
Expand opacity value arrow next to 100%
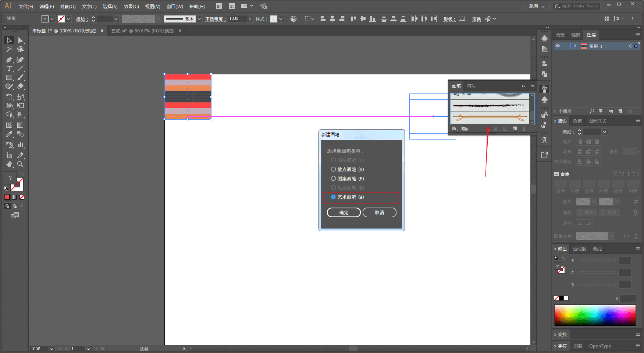[250, 19]
